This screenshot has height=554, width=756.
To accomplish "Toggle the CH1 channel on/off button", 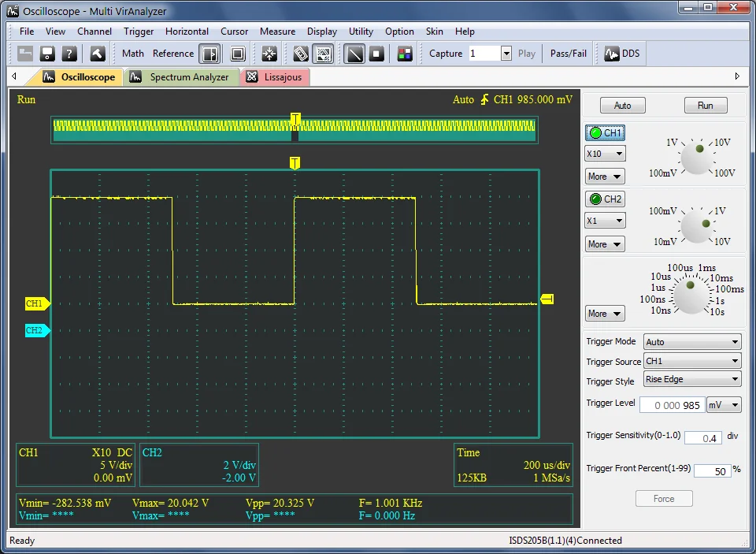I will [605, 132].
